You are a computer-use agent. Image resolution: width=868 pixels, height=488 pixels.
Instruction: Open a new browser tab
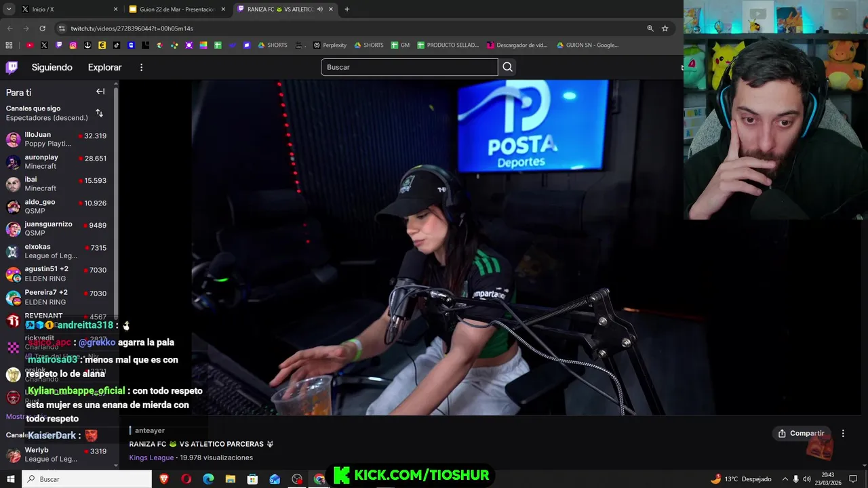point(347,9)
